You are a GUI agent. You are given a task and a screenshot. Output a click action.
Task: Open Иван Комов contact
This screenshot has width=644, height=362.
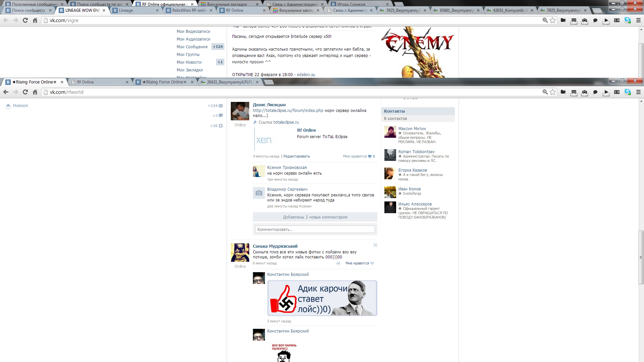tap(409, 189)
